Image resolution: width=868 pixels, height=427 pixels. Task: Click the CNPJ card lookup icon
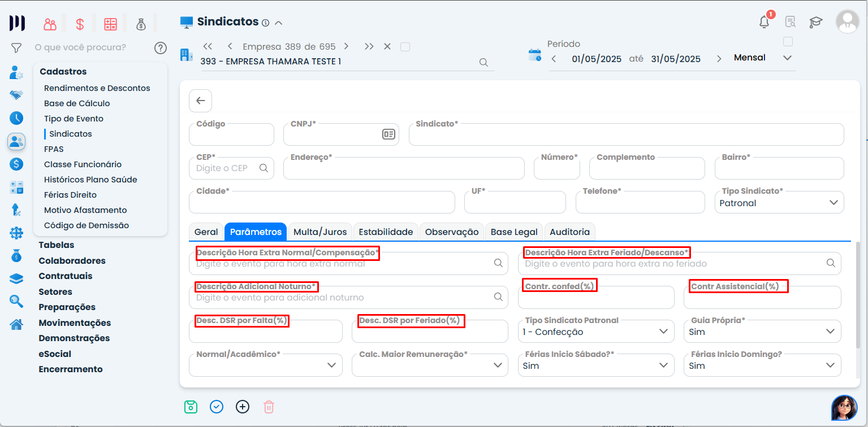coord(388,134)
